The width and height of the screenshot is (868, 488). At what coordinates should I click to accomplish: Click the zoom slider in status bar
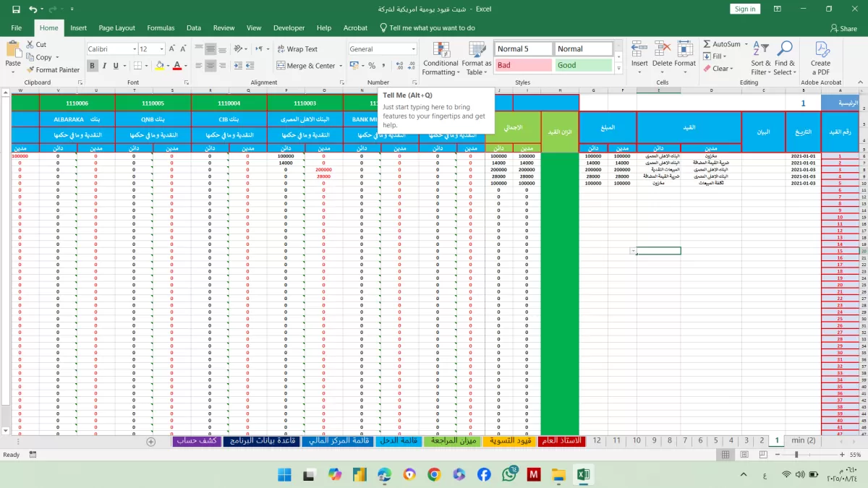pos(796,455)
